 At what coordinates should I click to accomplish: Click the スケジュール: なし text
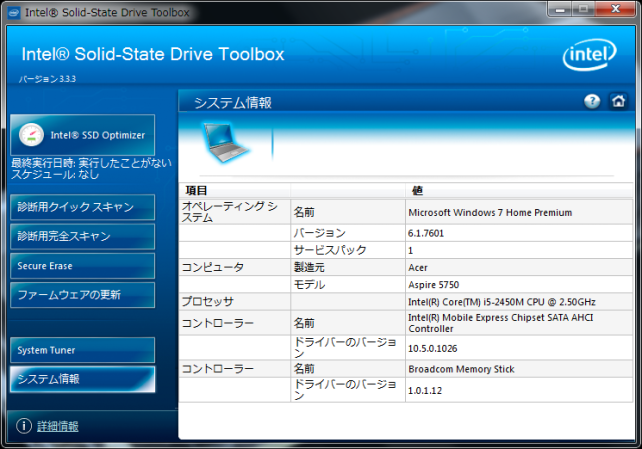[x=55, y=174]
